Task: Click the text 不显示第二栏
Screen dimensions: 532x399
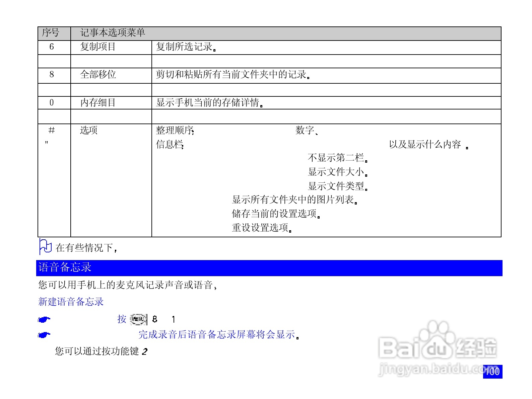Action: tap(338, 158)
